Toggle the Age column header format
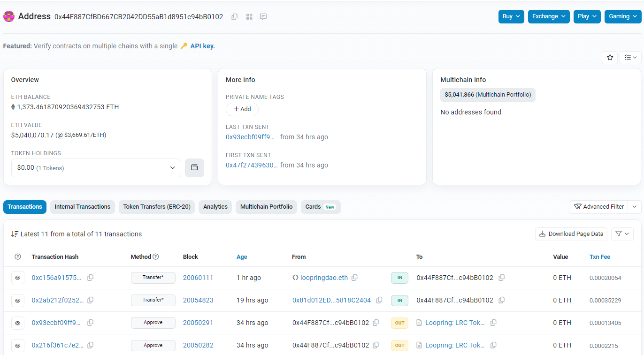This screenshot has width=644, height=355. [242, 257]
